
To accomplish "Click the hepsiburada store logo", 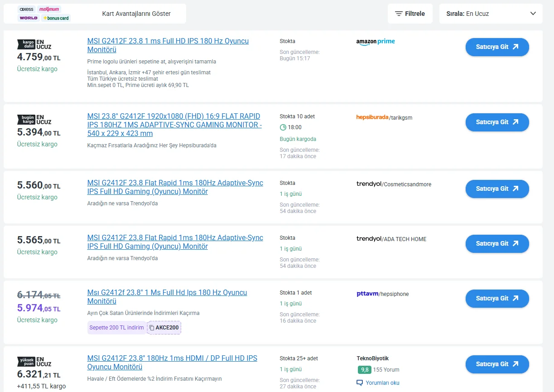I will (372, 117).
